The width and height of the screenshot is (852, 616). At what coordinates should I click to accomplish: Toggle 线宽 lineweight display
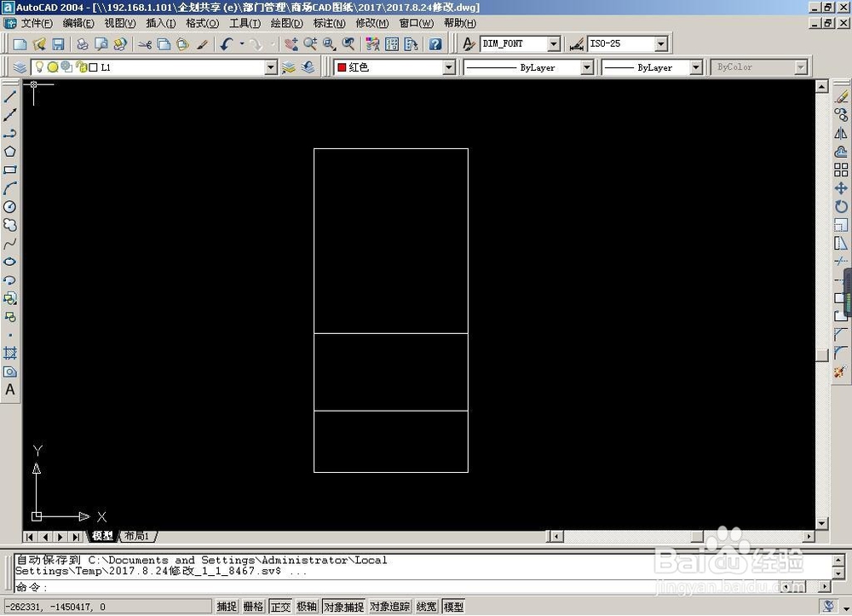click(427, 607)
